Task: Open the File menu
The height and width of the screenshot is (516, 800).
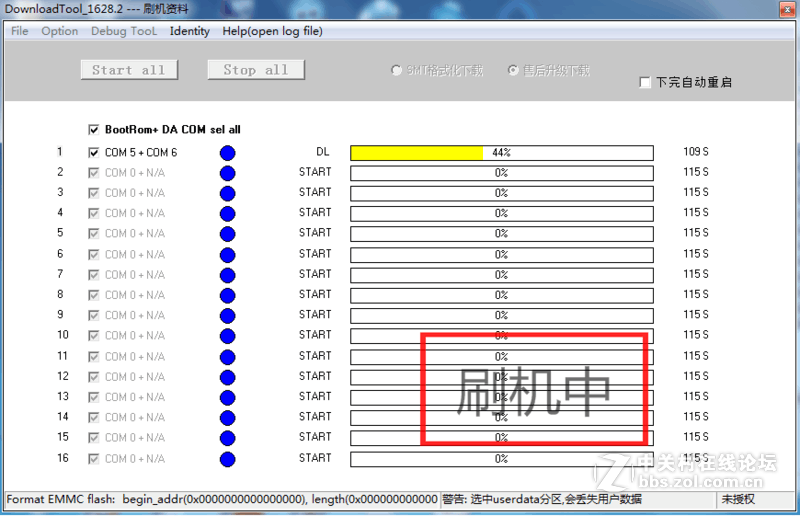Action: pos(19,31)
